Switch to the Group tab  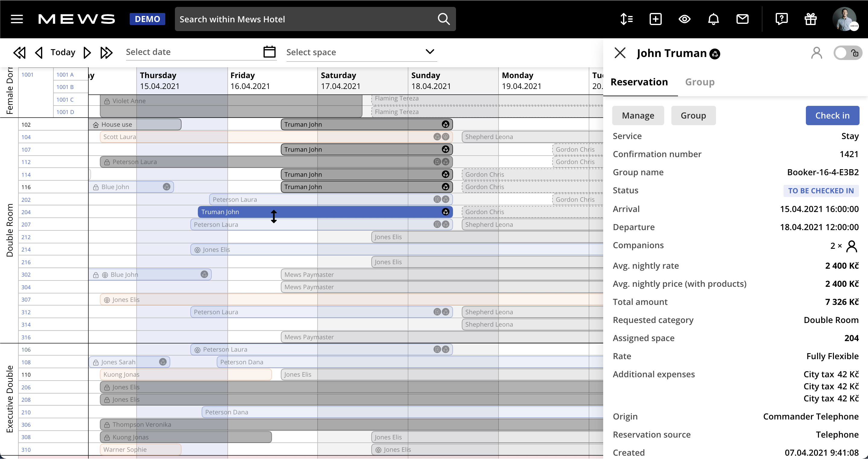pyautogui.click(x=699, y=82)
